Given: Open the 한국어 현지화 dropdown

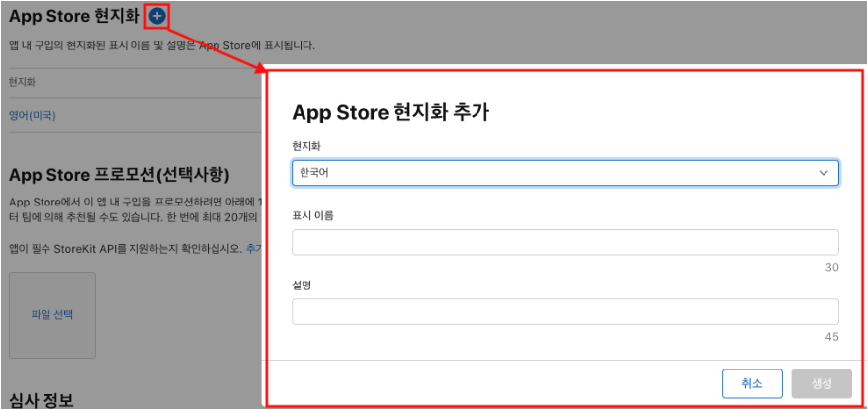Looking at the screenshot, I should [x=565, y=173].
